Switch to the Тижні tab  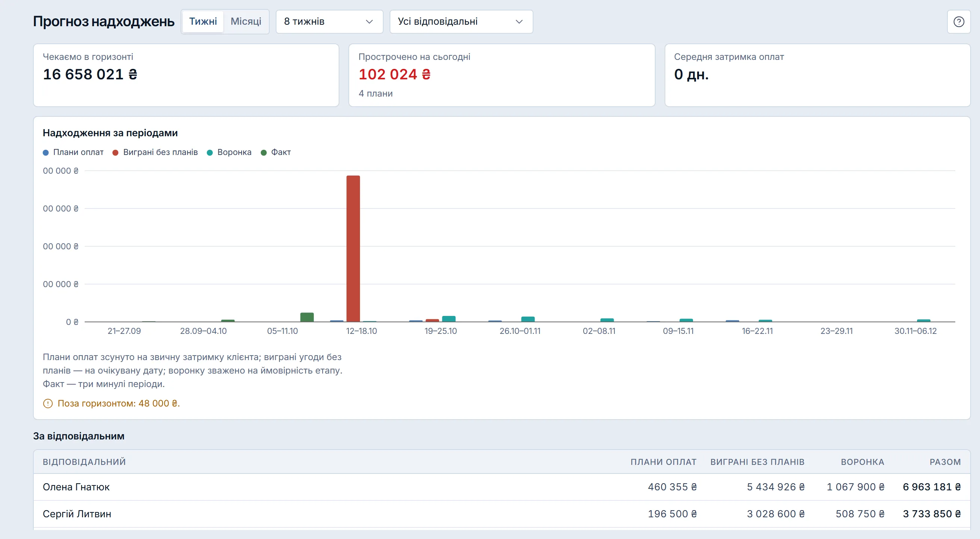203,22
